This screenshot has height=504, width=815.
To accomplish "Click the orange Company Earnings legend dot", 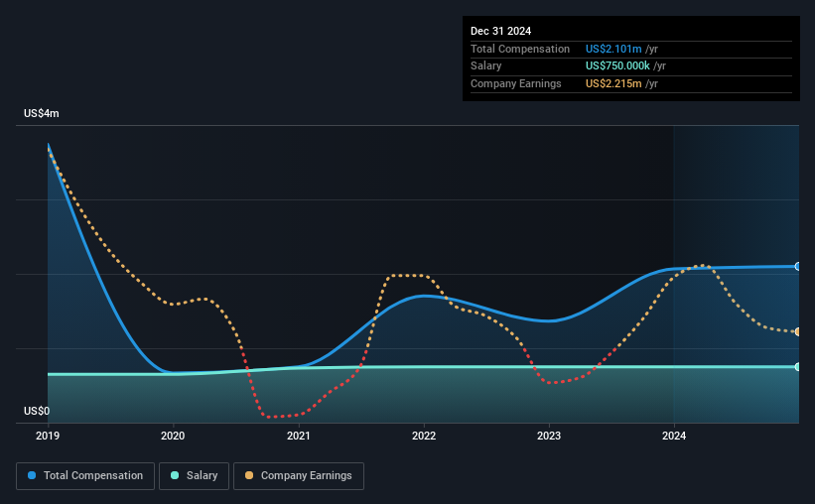I will (x=249, y=475).
